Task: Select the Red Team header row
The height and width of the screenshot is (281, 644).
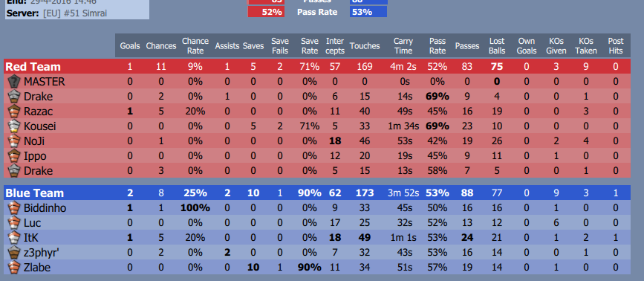Action: (317, 67)
